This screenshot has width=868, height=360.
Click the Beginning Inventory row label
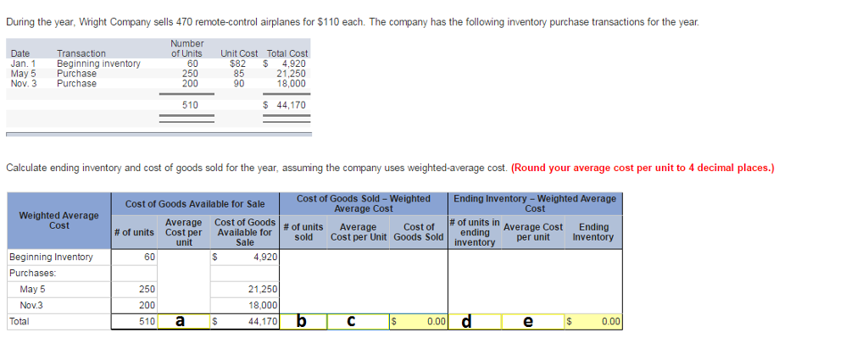click(x=51, y=258)
